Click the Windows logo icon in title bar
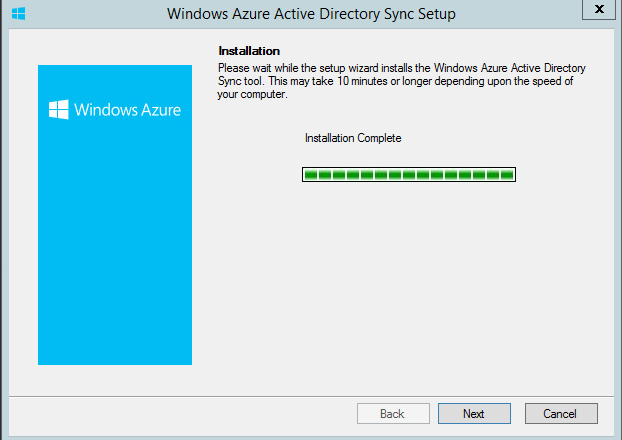This screenshot has width=622, height=440. [x=18, y=13]
